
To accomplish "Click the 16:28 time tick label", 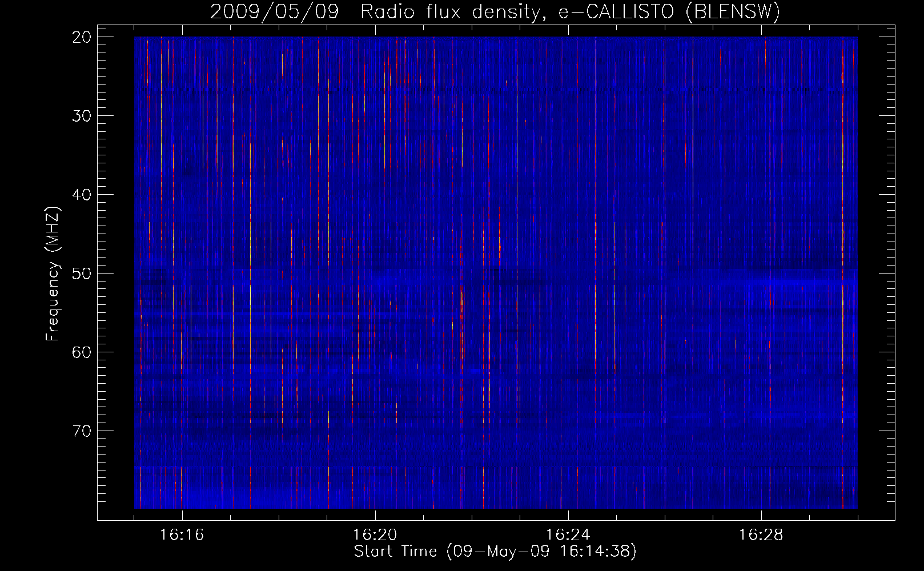I will click(x=761, y=534).
